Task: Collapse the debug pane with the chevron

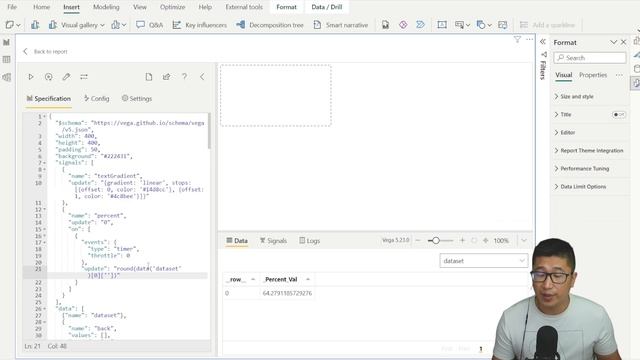Action: 524,241
